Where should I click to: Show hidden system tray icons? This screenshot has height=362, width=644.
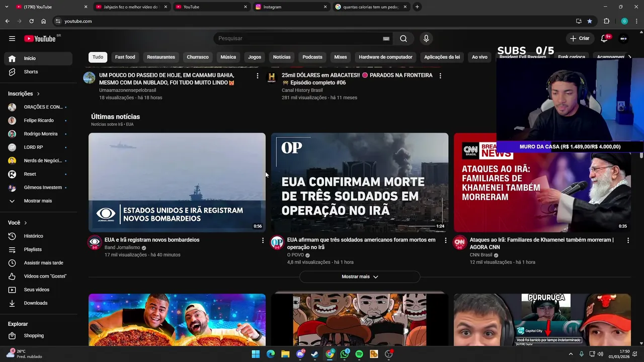[x=571, y=354]
